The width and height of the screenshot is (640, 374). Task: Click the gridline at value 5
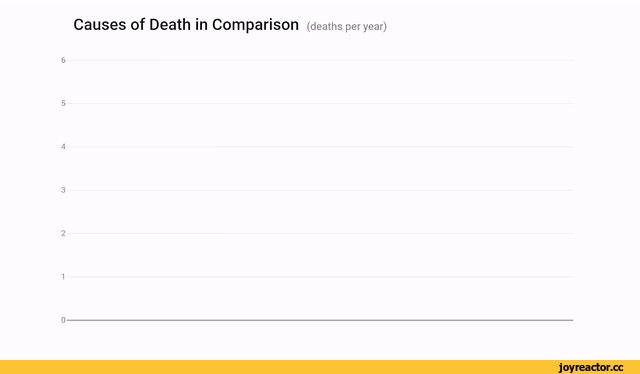pos(320,104)
